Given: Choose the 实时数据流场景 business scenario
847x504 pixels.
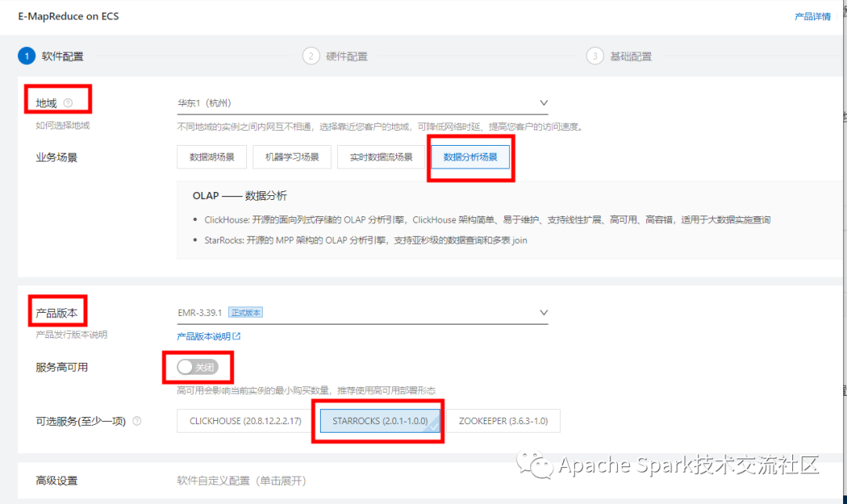Looking at the screenshot, I should point(381,157).
